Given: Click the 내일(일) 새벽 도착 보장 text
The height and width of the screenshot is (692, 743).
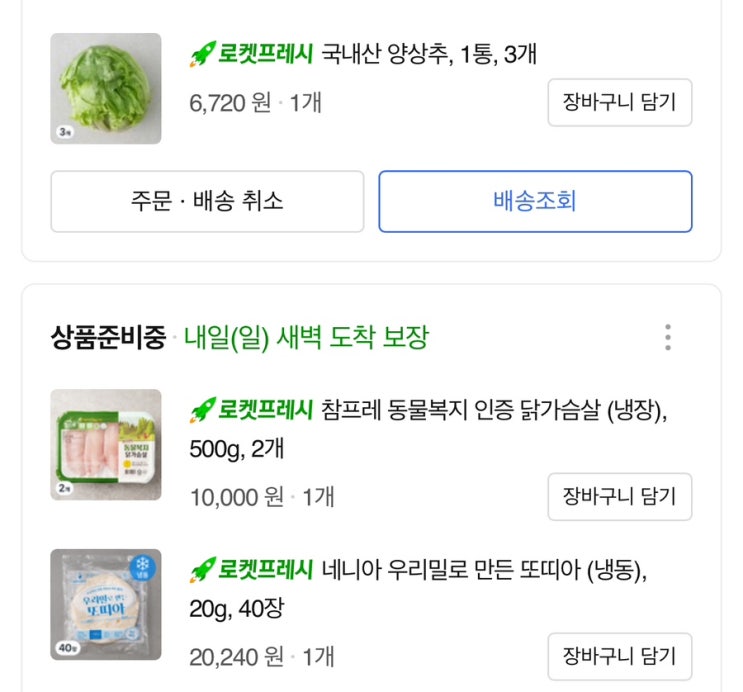Looking at the screenshot, I should (x=306, y=338).
